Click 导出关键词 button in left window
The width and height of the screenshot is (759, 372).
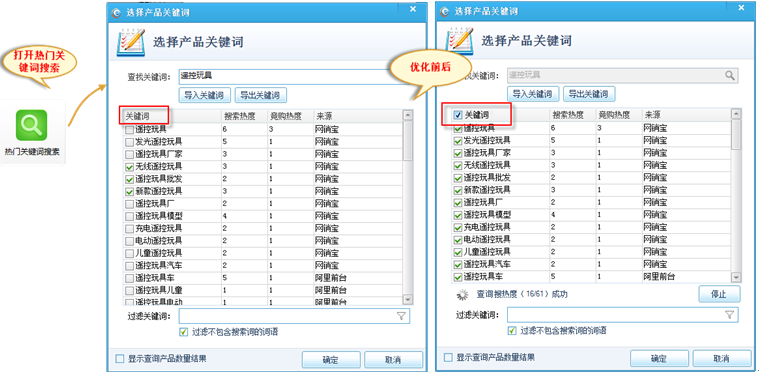point(261,95)
